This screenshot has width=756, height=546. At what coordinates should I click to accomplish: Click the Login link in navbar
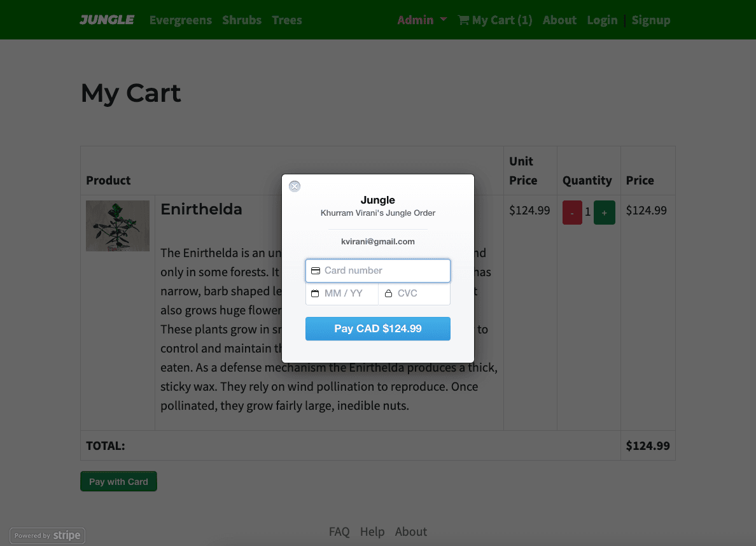[x=602, y=20]
